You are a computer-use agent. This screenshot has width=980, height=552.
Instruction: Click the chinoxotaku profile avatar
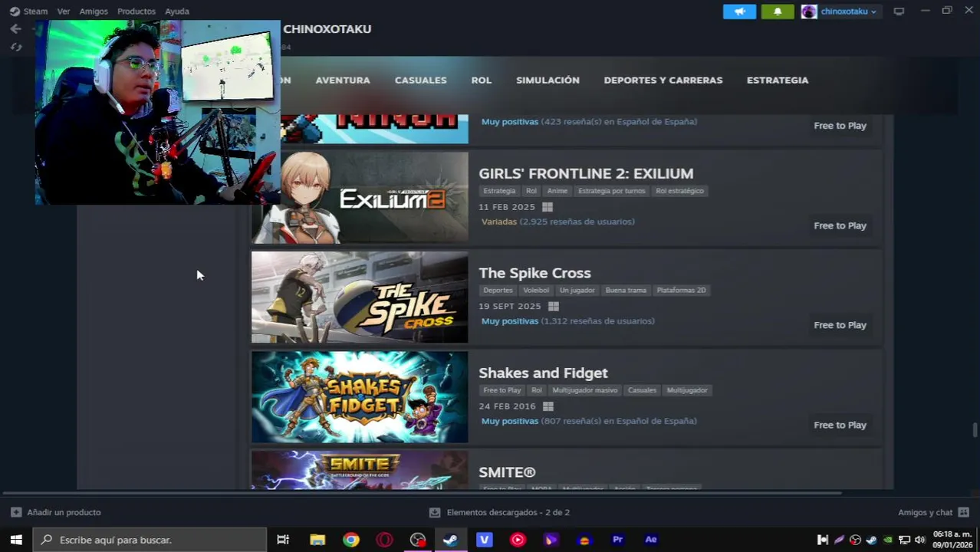(809, 11)
